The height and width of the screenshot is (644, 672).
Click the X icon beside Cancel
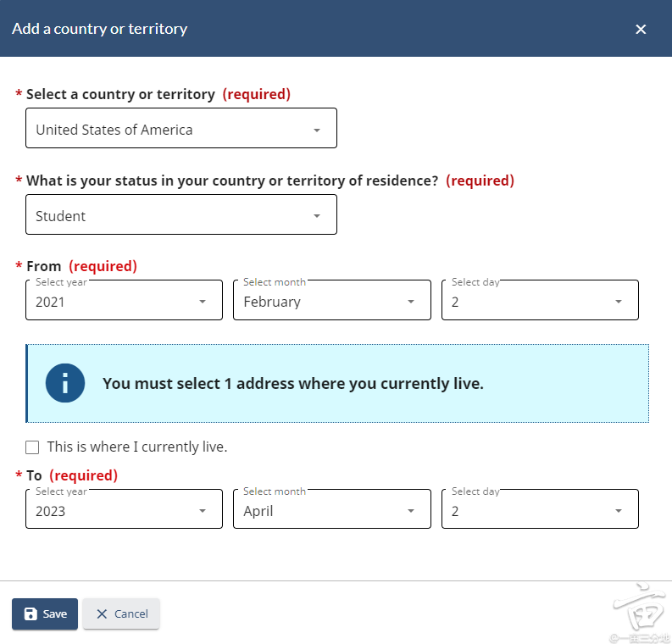pos(102,614)
